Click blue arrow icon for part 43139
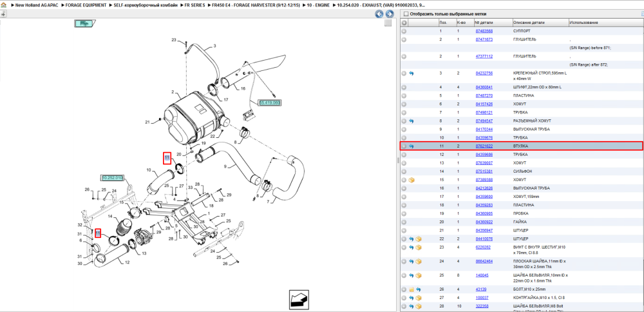 419,289
